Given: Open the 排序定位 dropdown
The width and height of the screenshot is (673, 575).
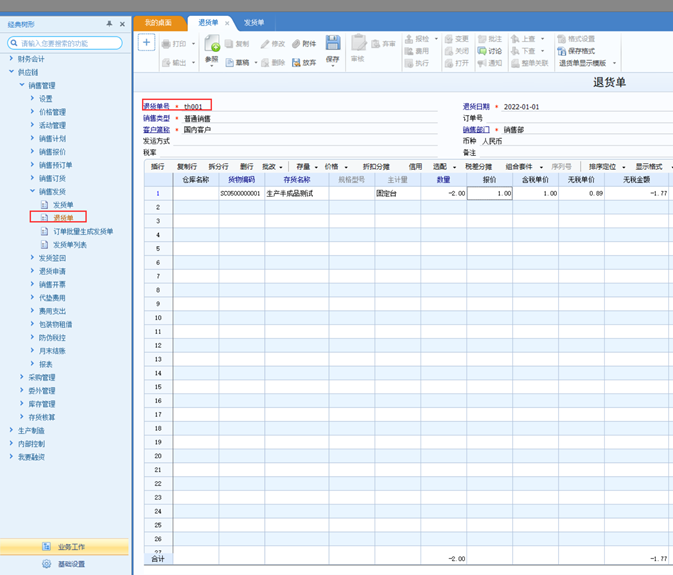Looking at the screenshot, I should coord(624,167).
